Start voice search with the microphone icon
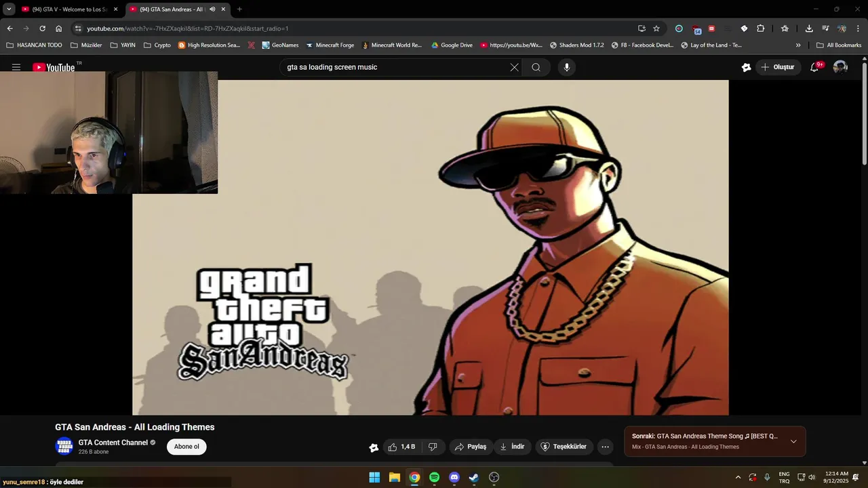 tap(567, 67)
